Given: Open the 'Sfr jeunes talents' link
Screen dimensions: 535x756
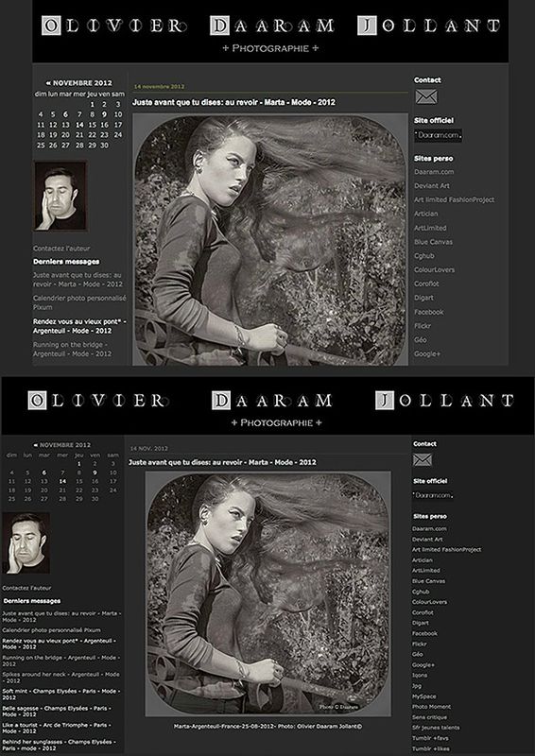Looking at the screenshot, I should pyautogui.click(x=436, y=728).
